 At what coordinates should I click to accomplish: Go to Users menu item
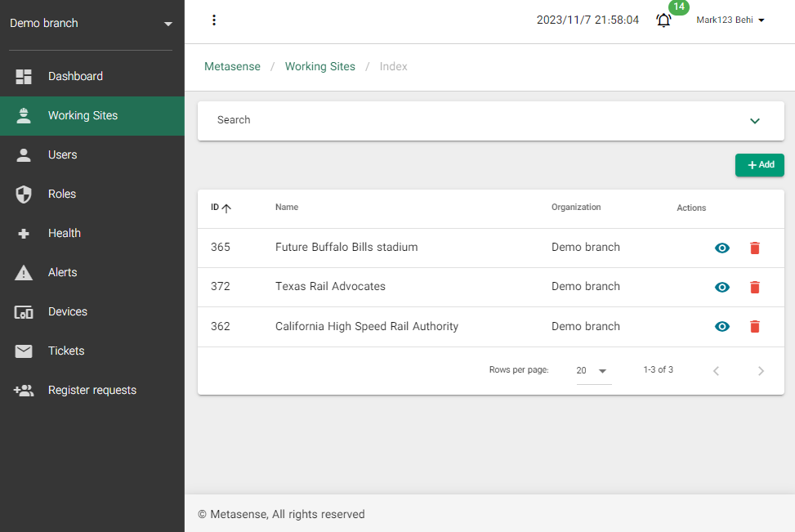click(92, 155)
